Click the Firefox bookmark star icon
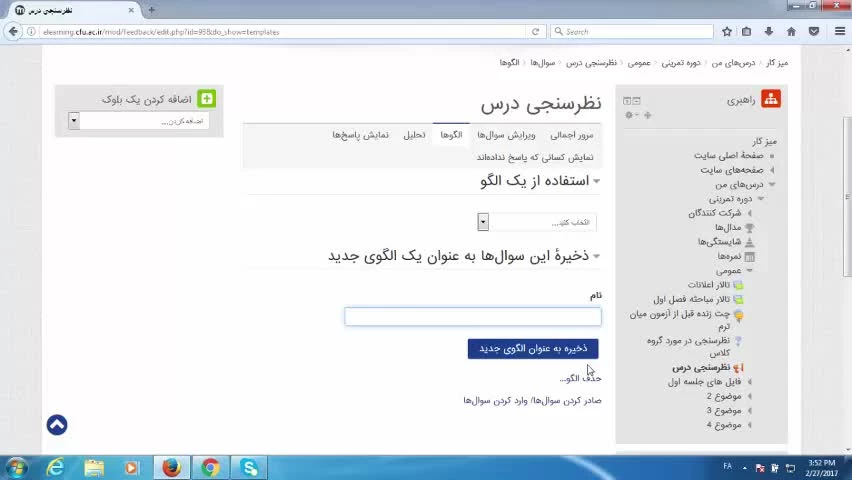The width and height of the screenshot is (852, 480). [727, 32]
